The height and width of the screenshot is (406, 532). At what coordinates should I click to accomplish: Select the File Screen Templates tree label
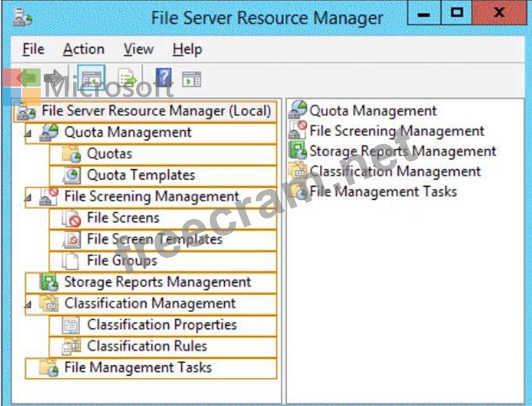155,239
